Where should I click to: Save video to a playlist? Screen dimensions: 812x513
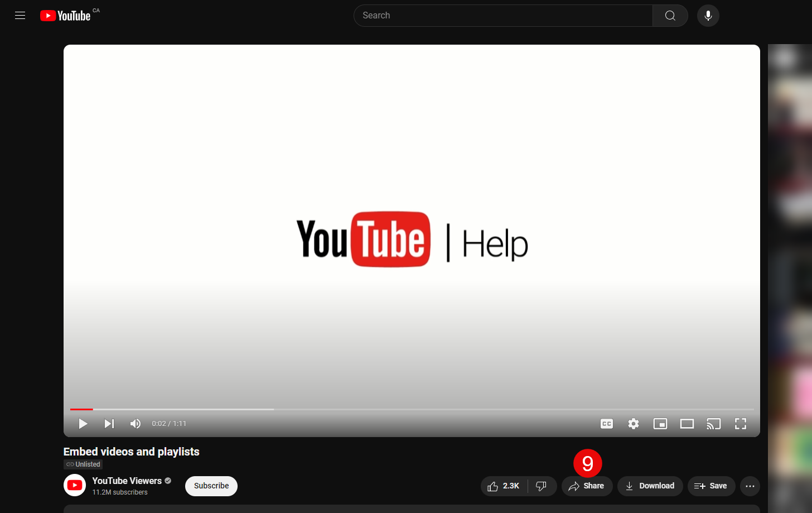[x=711, y=486]
